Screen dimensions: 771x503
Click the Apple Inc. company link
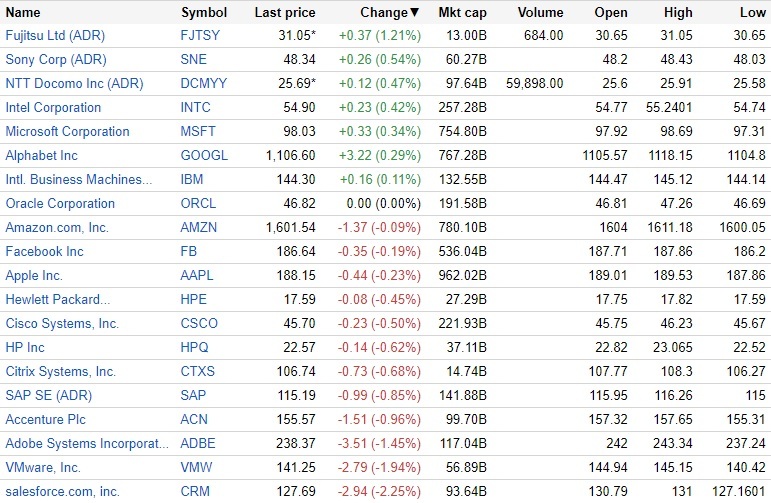point(34,275)
